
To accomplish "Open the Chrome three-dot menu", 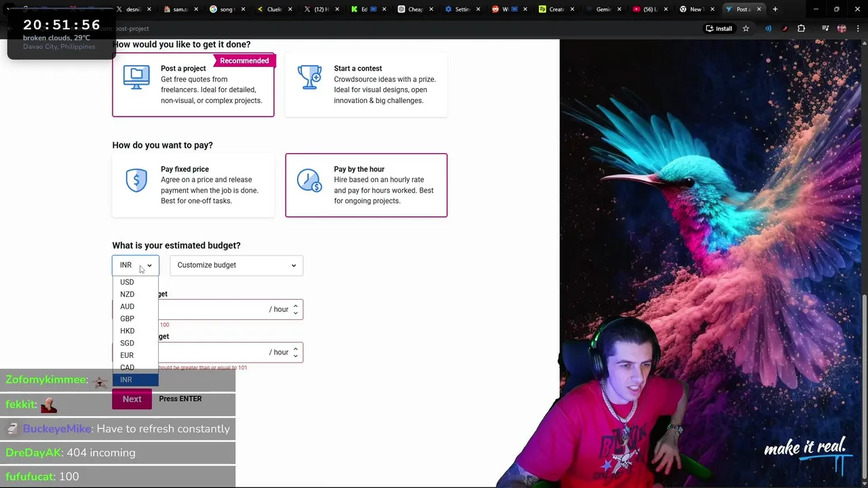I will pyautogui.click(x=858, y=28).
